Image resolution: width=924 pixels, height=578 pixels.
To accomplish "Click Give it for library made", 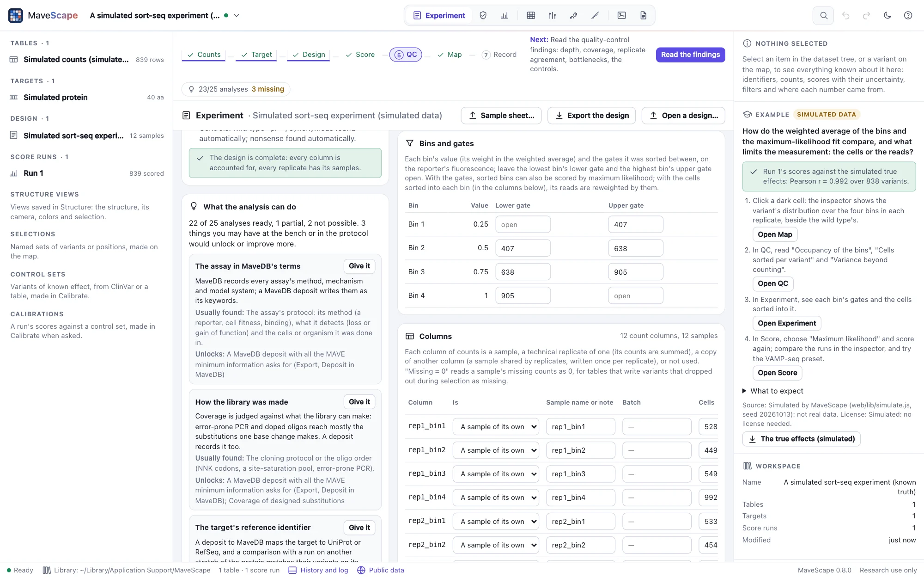I will [x=359, y=402].
